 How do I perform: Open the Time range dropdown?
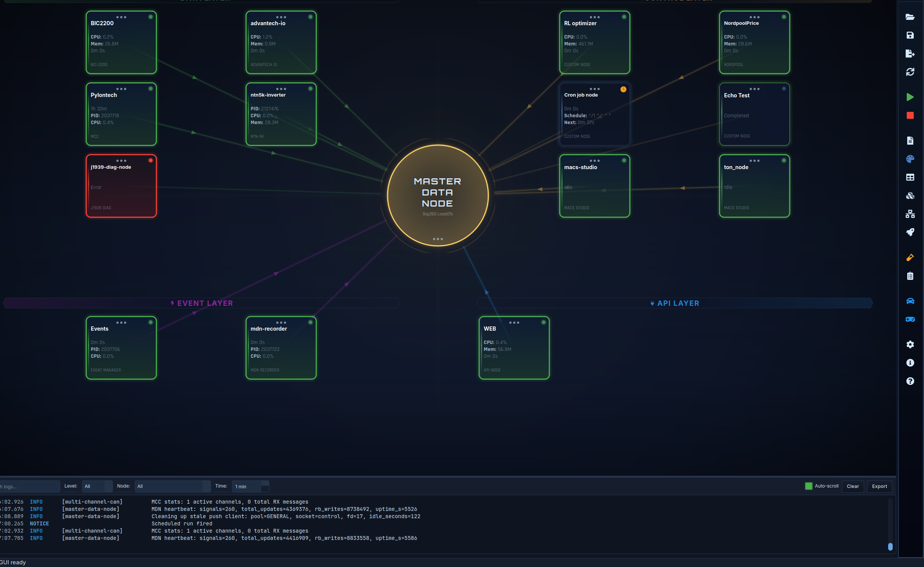pos(250,486)
